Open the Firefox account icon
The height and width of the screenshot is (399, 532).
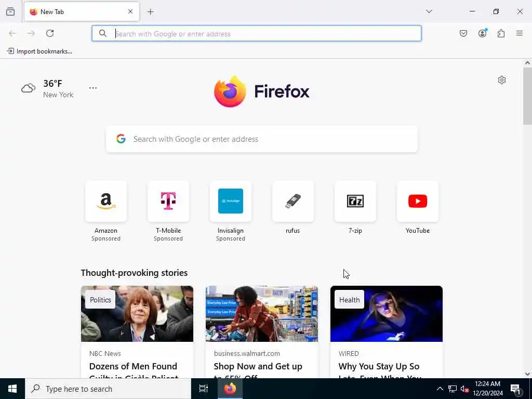coord(482,33)
